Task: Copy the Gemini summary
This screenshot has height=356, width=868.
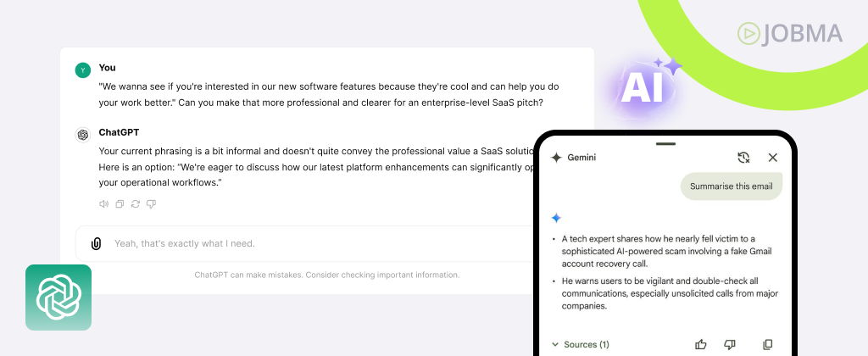Action: (x=768, y=344)
